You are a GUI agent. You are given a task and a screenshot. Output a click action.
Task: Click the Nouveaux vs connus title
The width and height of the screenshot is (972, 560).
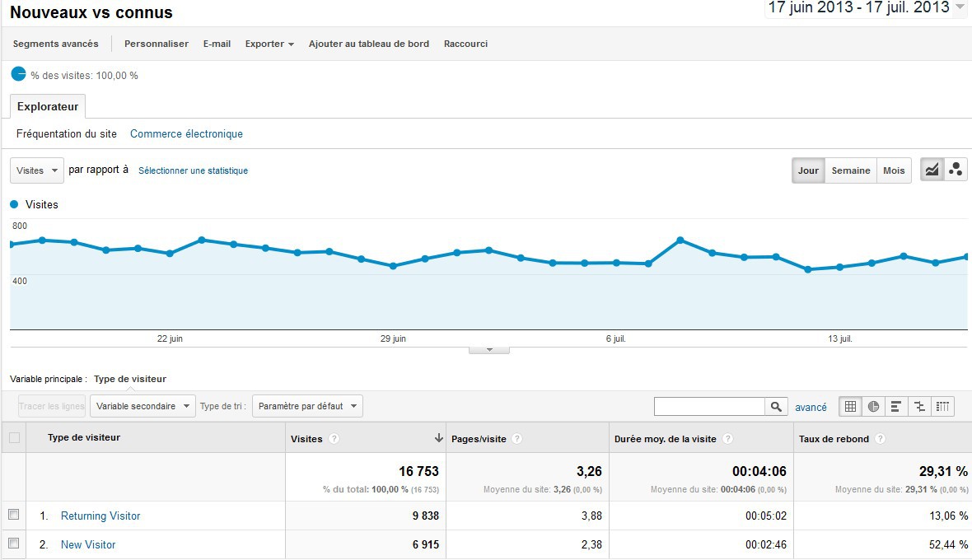click(x=91, y=12)
